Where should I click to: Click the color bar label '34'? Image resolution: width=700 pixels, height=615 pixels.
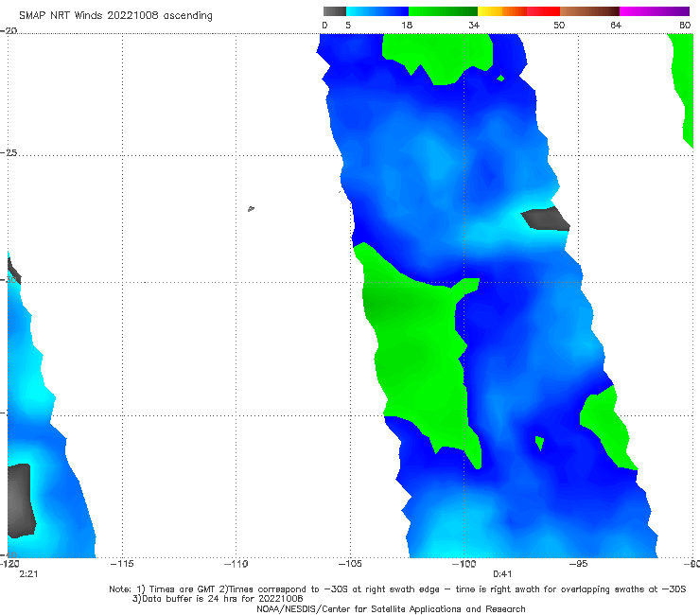[474, 25]
